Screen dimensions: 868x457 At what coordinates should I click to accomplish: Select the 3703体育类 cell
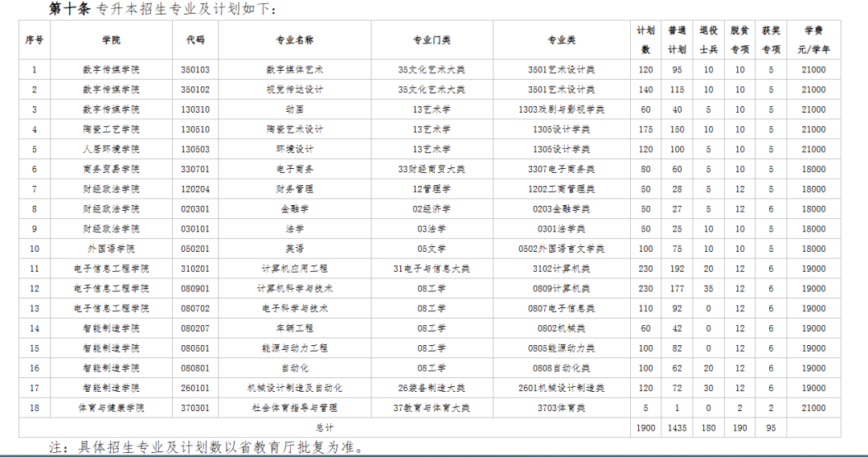pos(561,408)
